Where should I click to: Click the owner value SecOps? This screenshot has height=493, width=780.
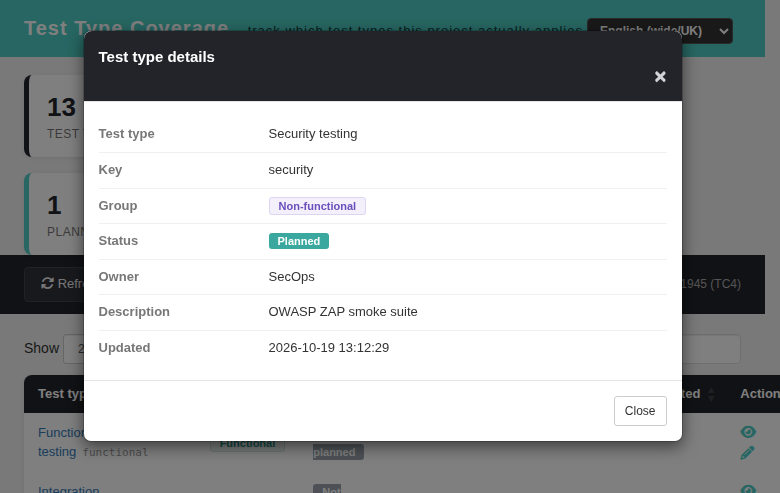(x=291, y=277)
